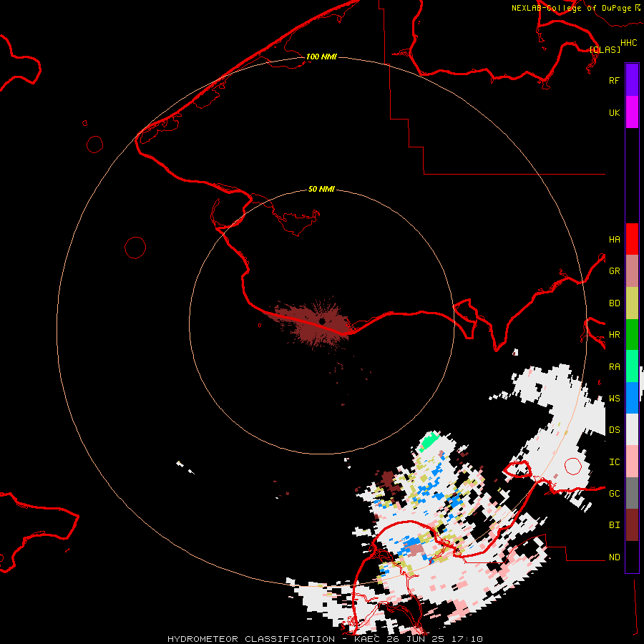Image resolution: width=644 pixels, height=644 pixels.
Task: Click the UK magenta legend swatch
Action: point(632,112)
